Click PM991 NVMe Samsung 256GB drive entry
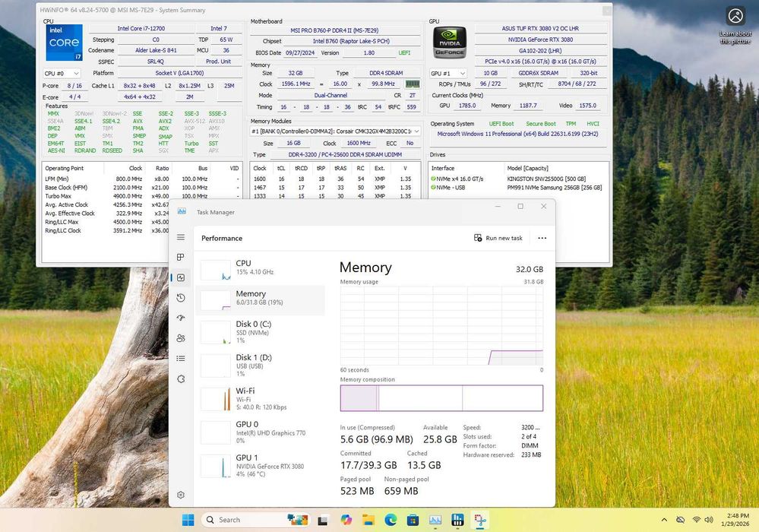This screenshot has width=759, height=532. pos(554,187)
